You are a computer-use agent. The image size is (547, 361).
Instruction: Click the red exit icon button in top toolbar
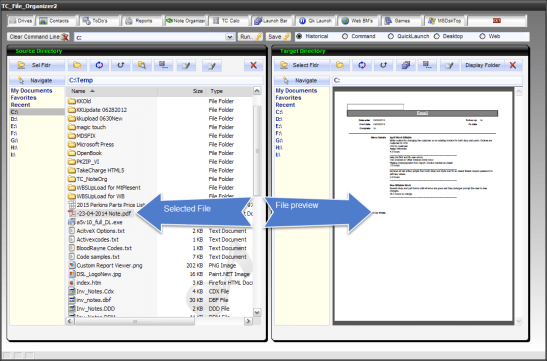pyautogui.click(x=497, y=21)
